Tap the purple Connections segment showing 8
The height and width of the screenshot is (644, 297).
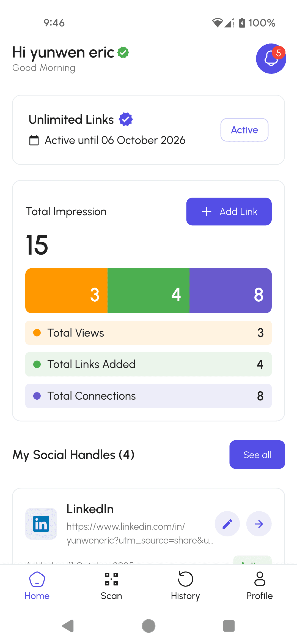coord(230,290)
